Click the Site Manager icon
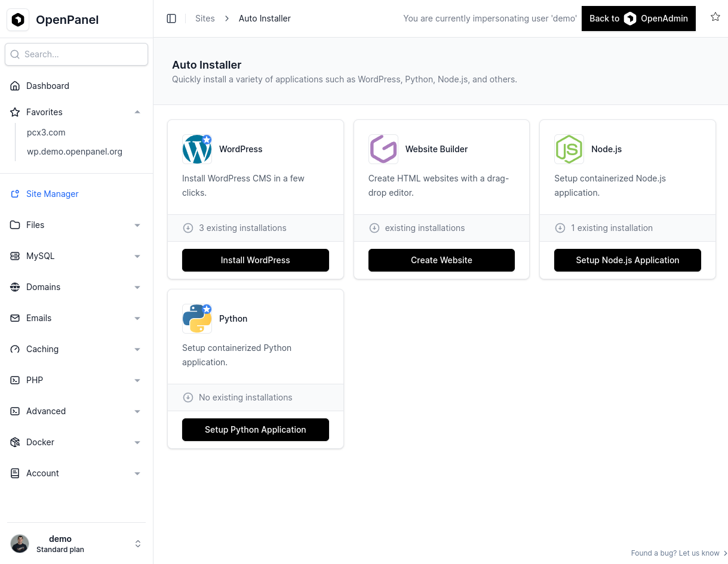This screenshot has height=564, width=728. 15,194
